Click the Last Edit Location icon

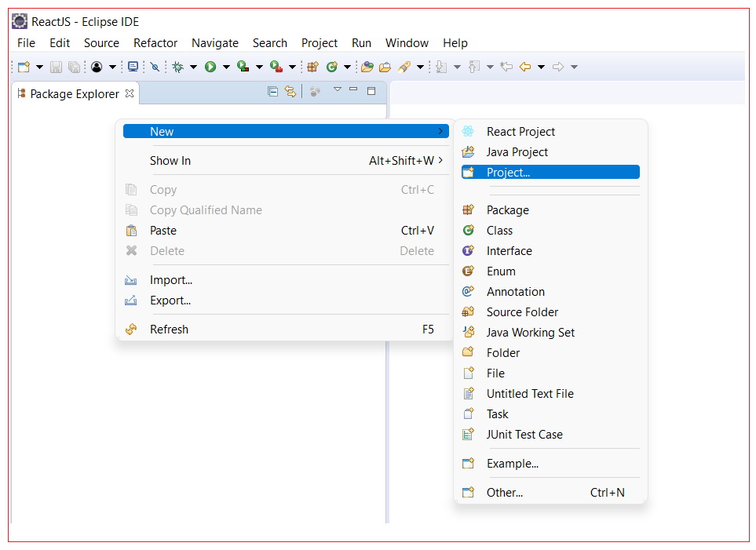(x=506, y=67)
